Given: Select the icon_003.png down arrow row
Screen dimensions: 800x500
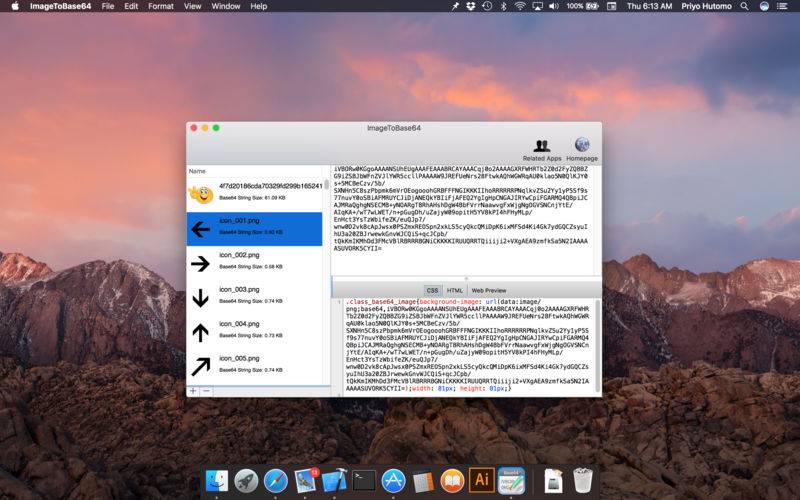Looking at the screenshot, I should (x=254, y=298).
